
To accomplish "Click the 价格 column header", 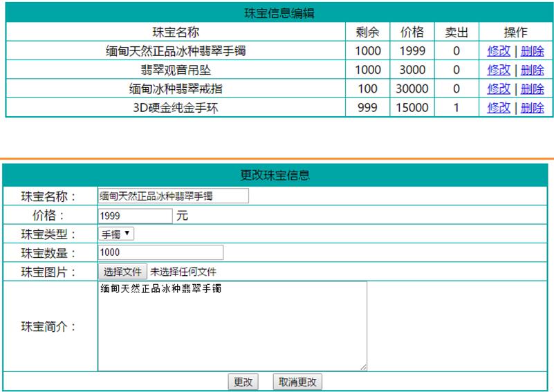I will [412, 32].
